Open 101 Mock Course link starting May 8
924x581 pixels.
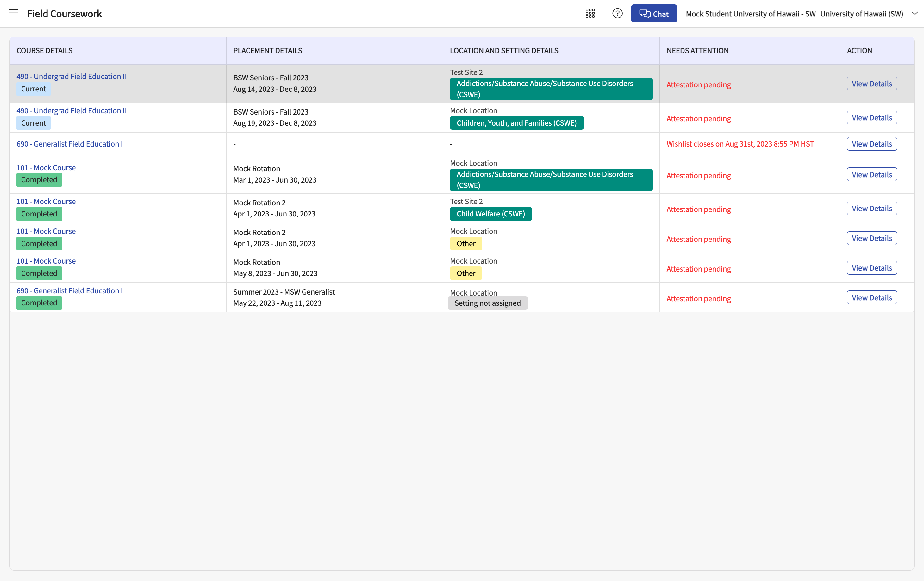pos(46,261)
